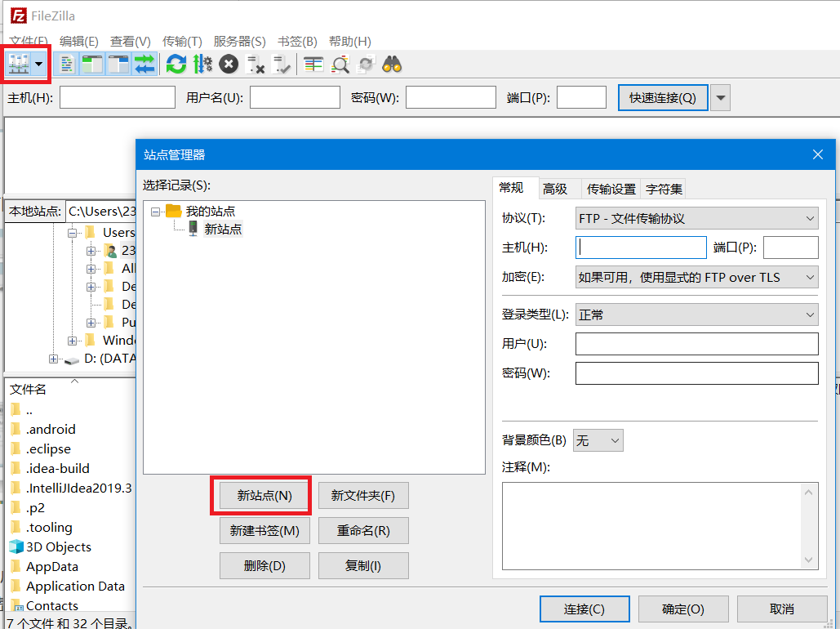Click the comment box scroll down arrow
The height and width of the screenshot is (629, 840).
[808, 560]
